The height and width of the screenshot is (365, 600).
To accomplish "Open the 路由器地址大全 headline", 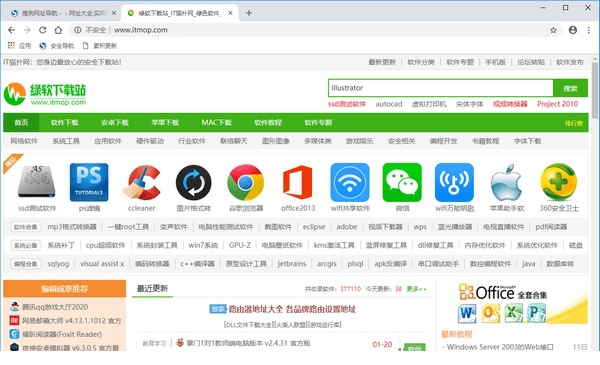I will point(292,309).
